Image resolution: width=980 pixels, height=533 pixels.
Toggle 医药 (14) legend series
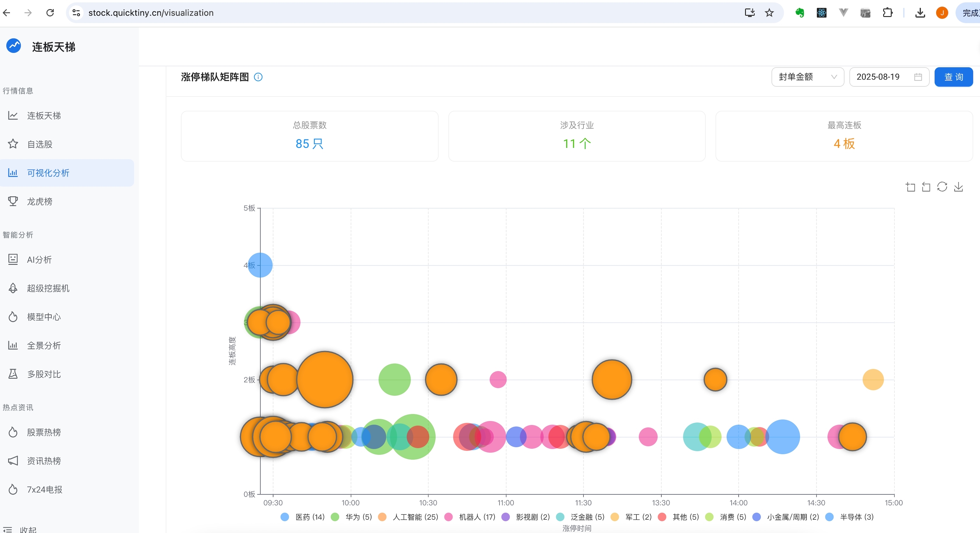(303, 517)
